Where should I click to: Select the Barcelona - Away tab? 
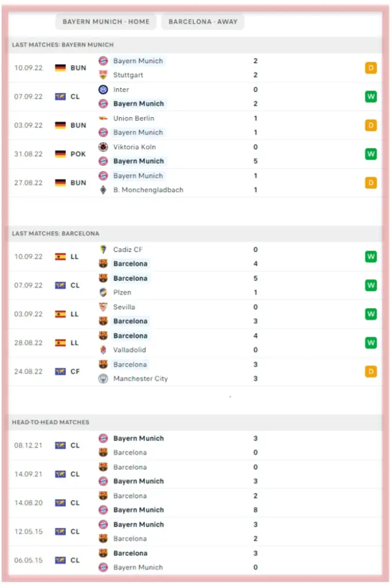tap(203, 22)
